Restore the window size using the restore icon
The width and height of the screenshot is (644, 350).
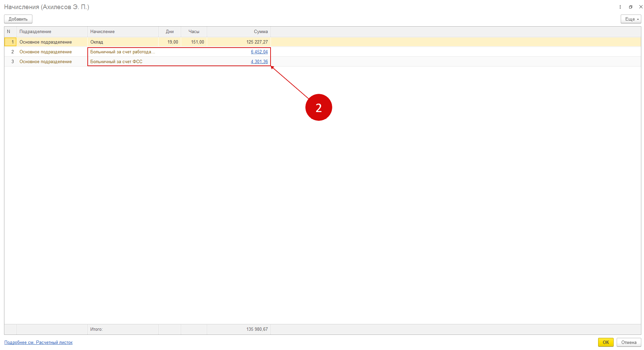[631, 7]
